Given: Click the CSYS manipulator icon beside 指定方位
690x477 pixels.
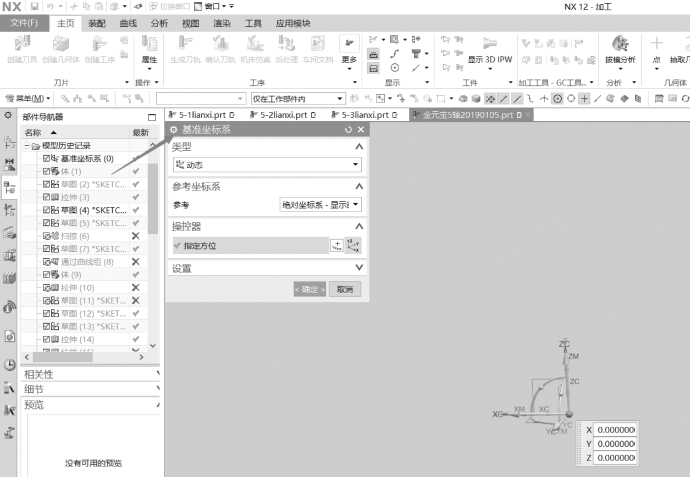Looking at the screenshot, I should tap(353, 246).
